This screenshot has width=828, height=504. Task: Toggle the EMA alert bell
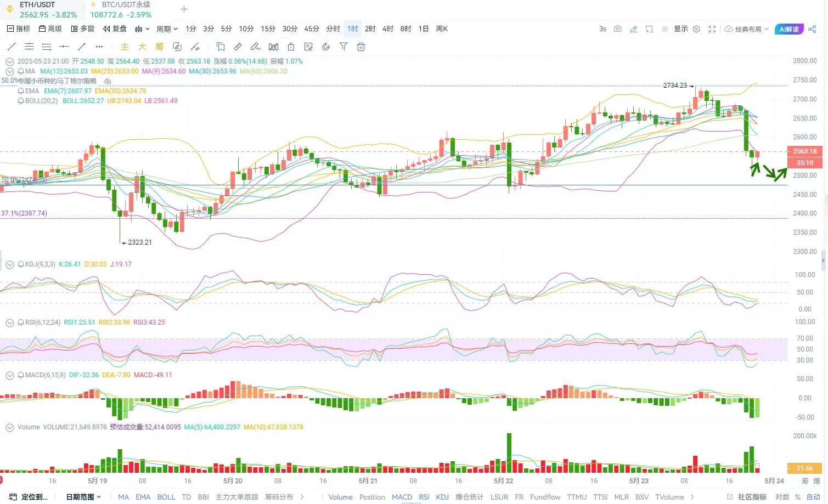(21, 91)
